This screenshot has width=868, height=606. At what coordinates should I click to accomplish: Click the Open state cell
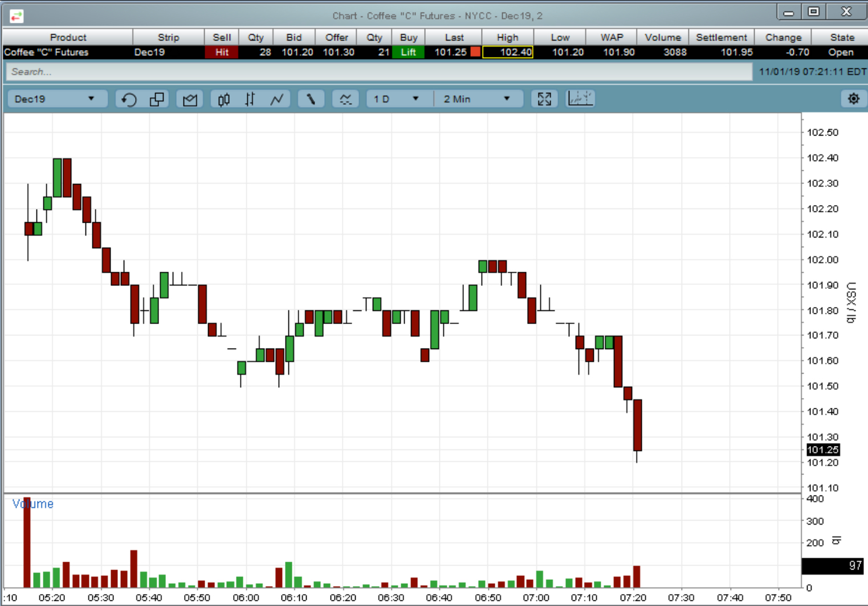coord(841,52)
